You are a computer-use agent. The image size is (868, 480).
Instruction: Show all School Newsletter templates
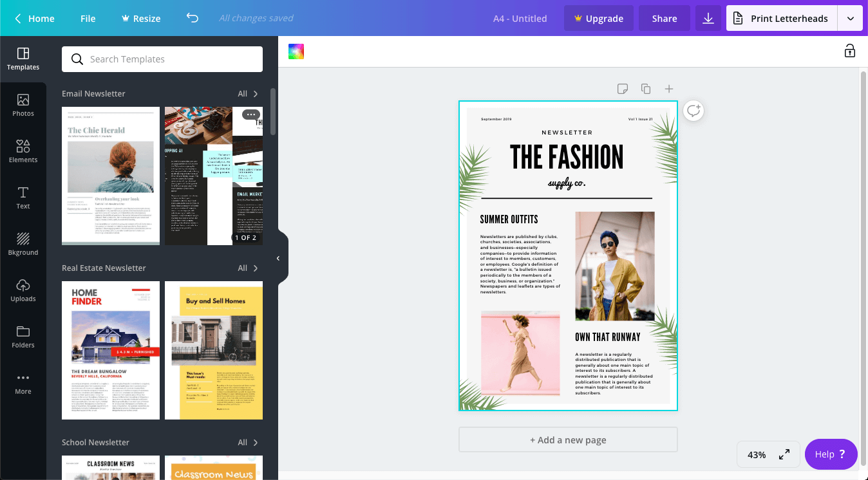(x=248, y=443)
